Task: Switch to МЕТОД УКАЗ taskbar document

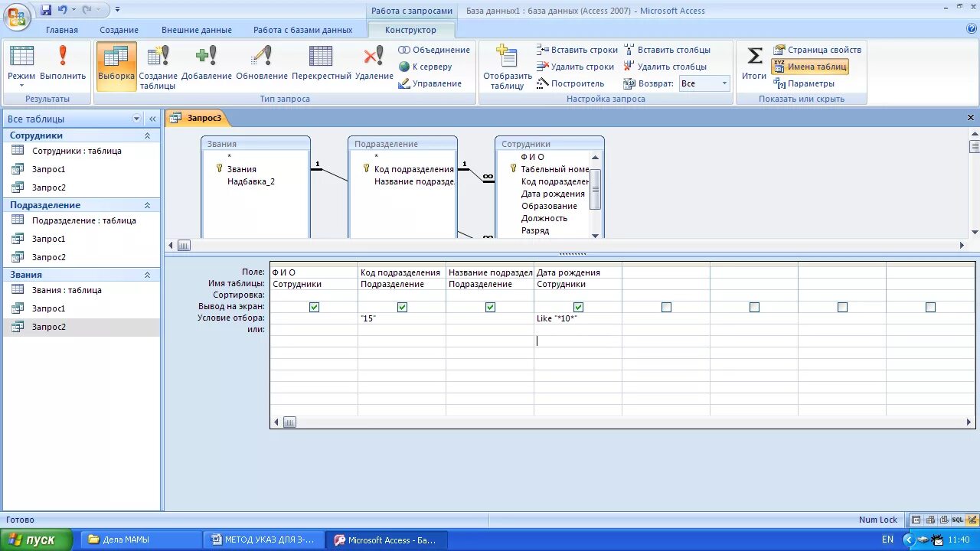Action: [263, 540]
